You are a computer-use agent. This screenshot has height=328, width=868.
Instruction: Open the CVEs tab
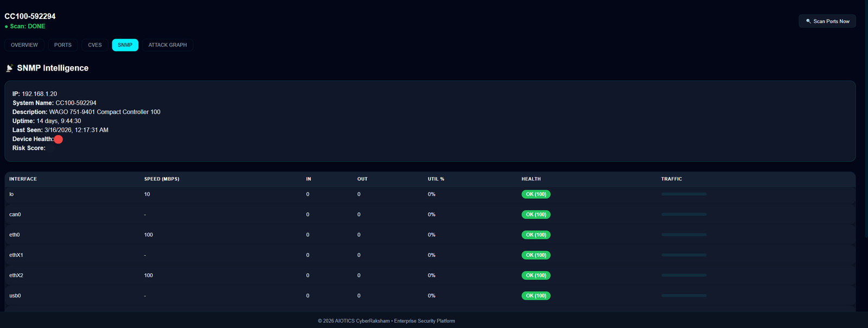click(95, 45)
